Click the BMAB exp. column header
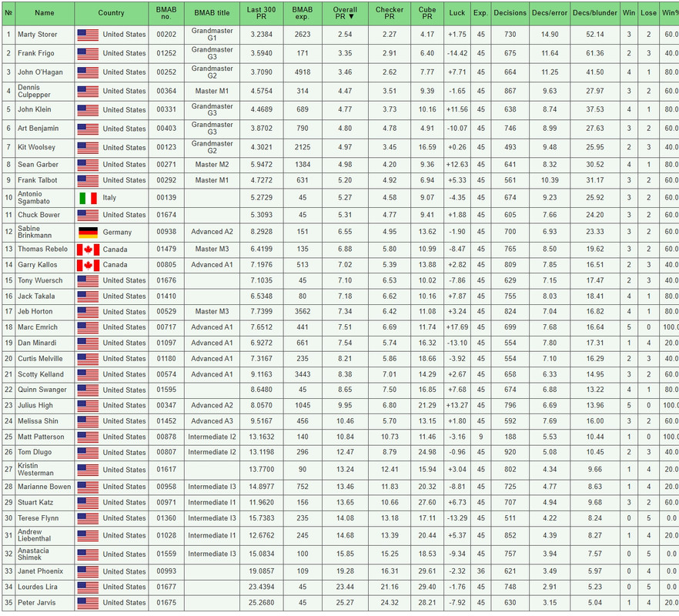 point(303,13)
